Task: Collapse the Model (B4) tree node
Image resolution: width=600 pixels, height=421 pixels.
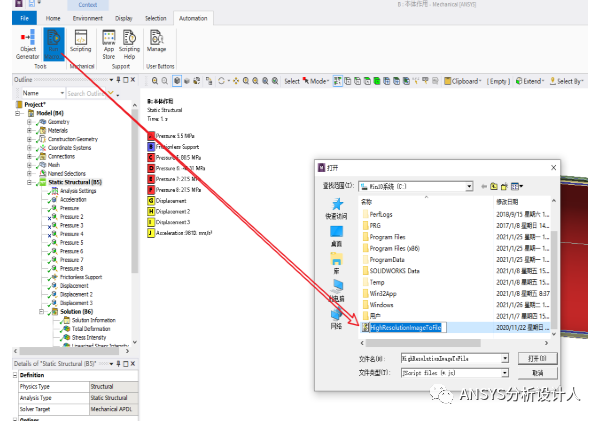Action: point(17,113)
